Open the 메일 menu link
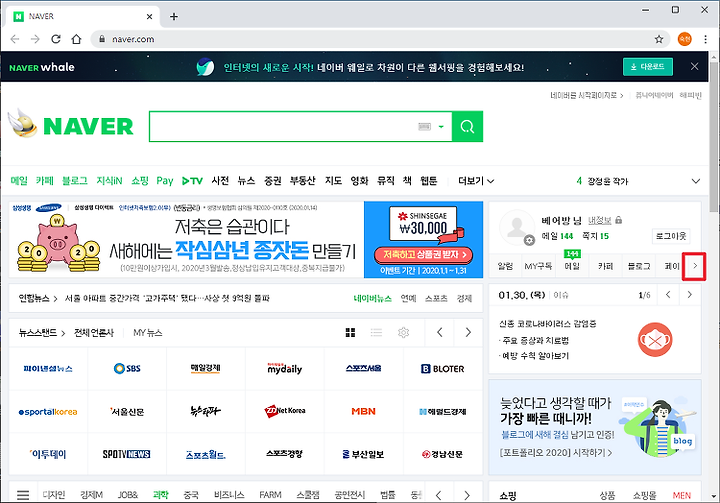This screenshot has height=503, width=720. [19, 181]
